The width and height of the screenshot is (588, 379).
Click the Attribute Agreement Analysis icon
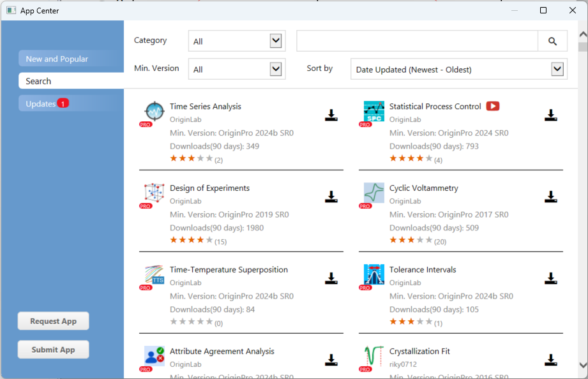(154, 356)
